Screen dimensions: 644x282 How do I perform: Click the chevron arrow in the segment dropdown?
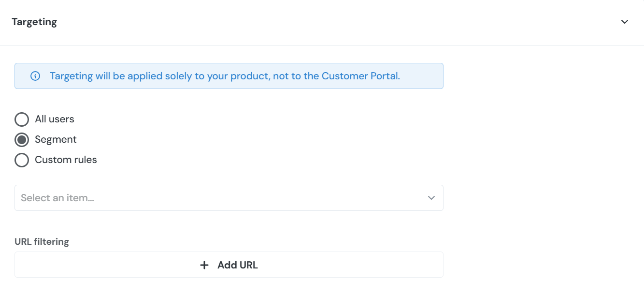[431, 198]
